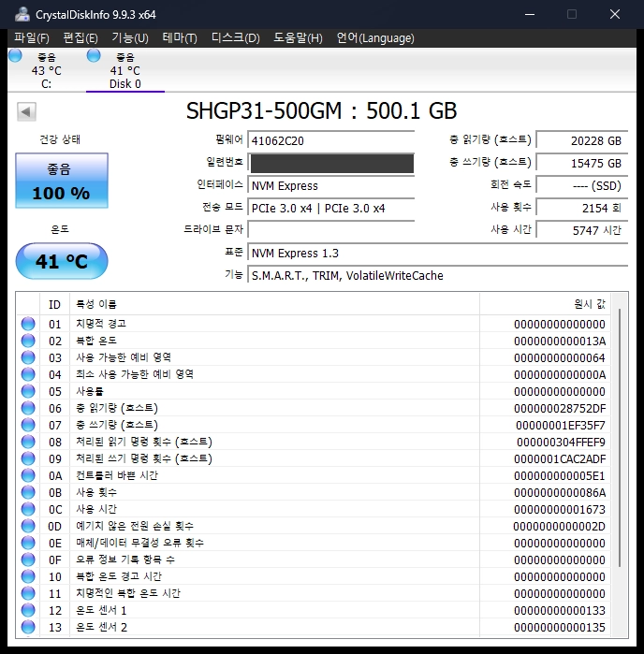The height and width of the screenshot is (654, 644).
Task: Click total host writes value 15475 GB
Action: tap(582, 163)
